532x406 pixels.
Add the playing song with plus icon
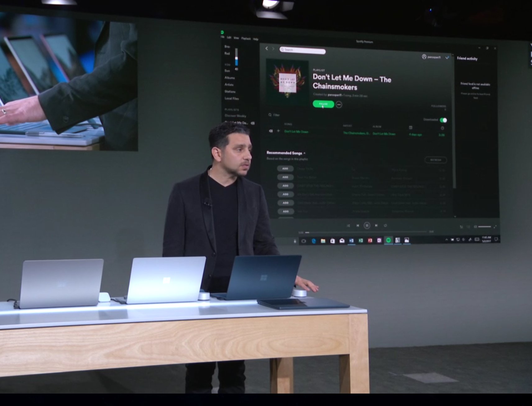click(x=278, y=131)
